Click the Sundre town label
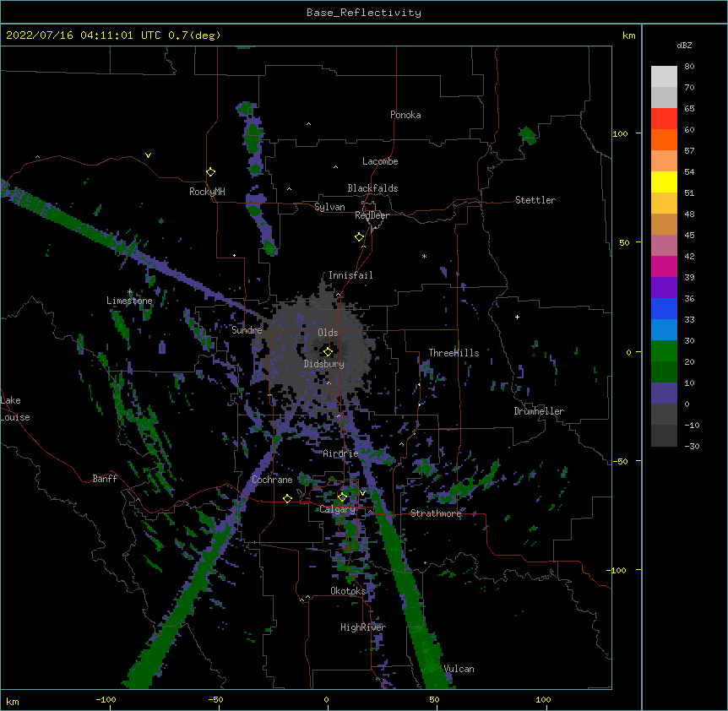 247,330
